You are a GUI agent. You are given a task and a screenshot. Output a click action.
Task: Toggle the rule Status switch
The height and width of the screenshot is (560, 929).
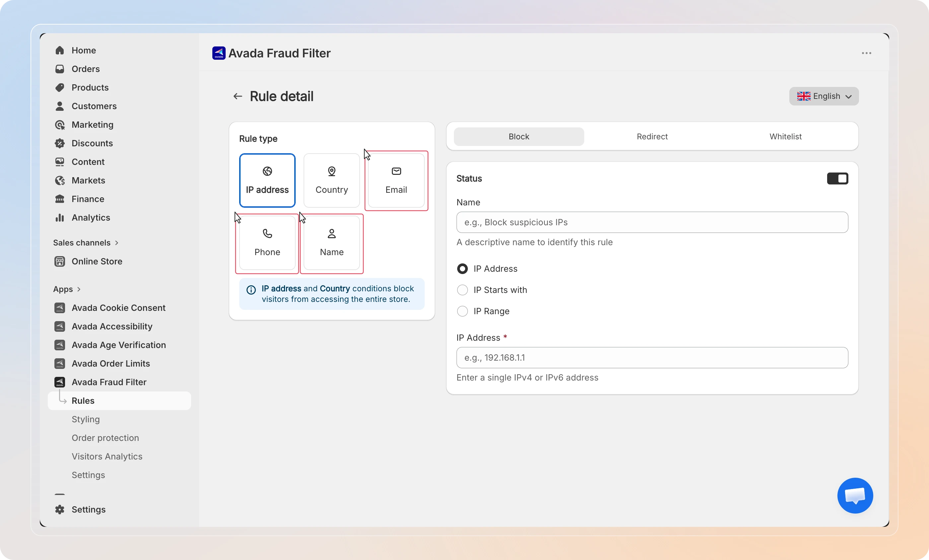(837, 178)
